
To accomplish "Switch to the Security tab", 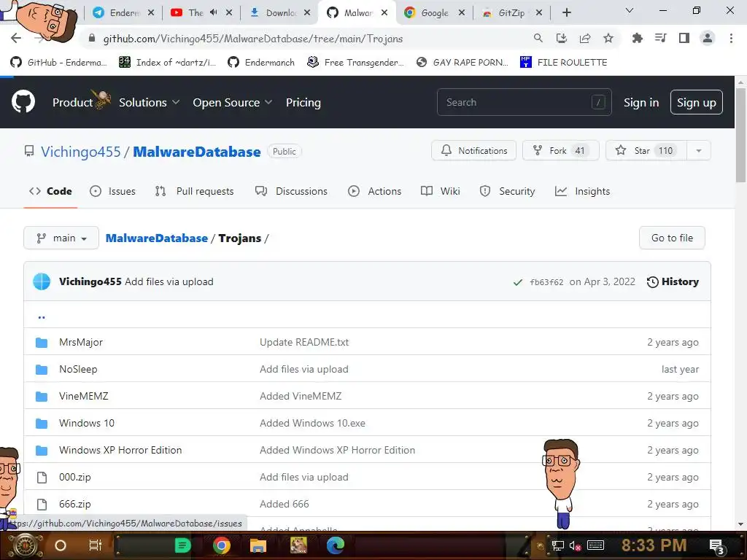I will pos(508,191).
